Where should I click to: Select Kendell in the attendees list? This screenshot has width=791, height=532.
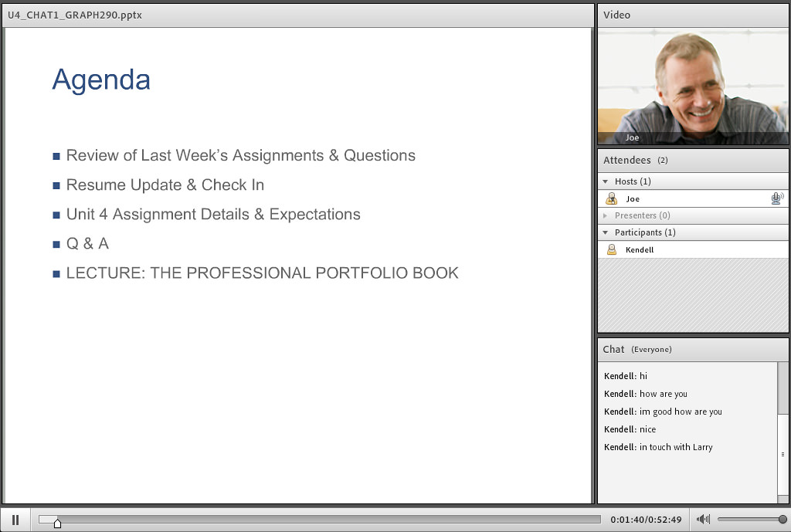tap(640, 250)
